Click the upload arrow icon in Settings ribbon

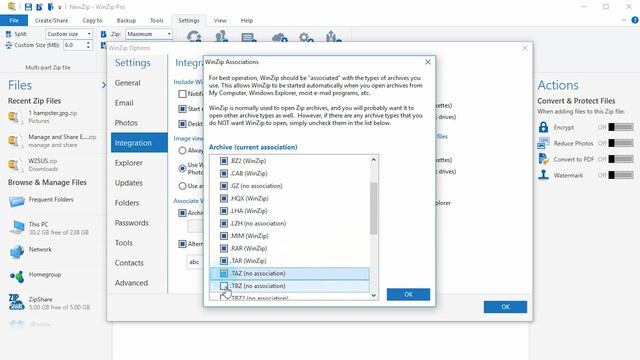point(333,37)
